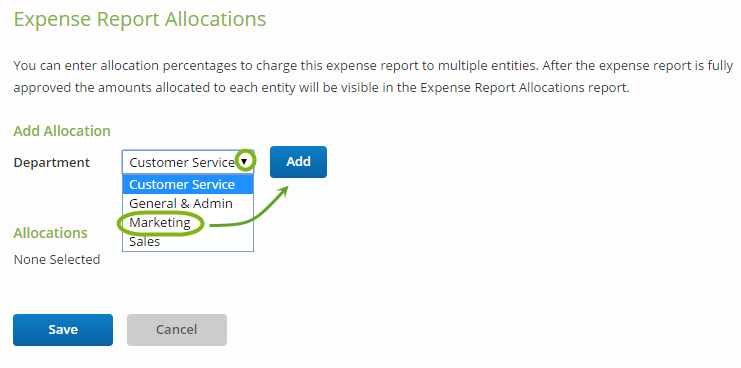This screenshot has height=368, width=741.
Task: Click the green curved arrow annotation
Action: coord(249,208)
